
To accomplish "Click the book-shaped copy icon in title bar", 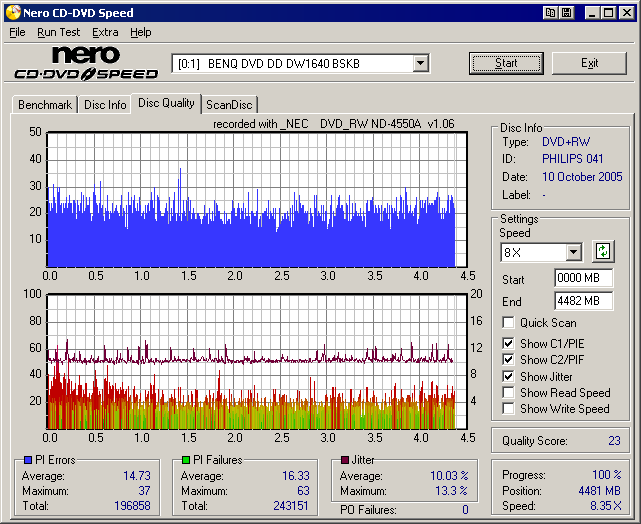I will (551, 12).
